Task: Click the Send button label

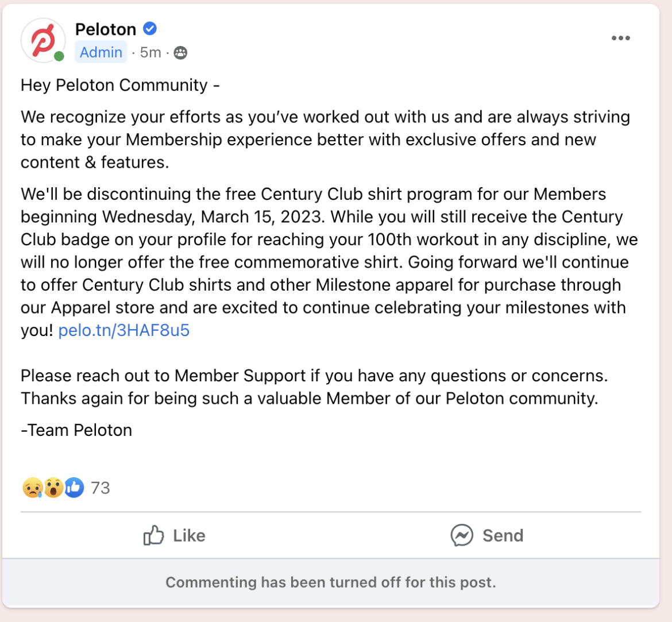Action: pyautogui.click(x=503, y=536)
